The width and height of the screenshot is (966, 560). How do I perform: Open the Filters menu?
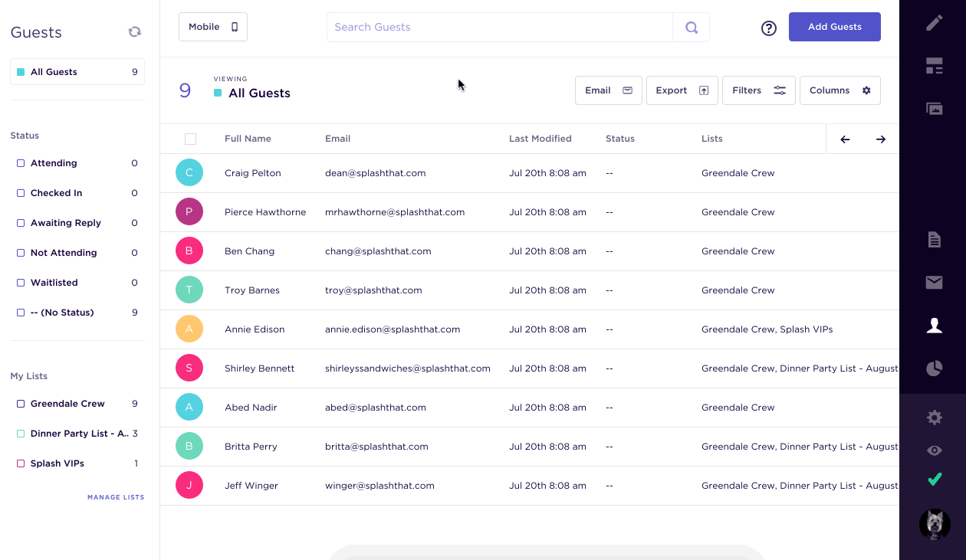pos(759,90)
